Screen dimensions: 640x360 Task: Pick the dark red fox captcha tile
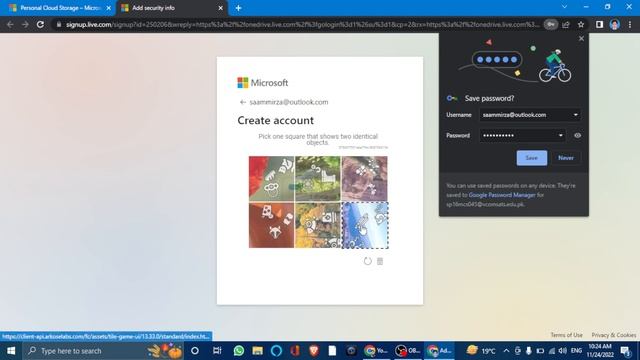pyautogui.click(x=271, y=225)
